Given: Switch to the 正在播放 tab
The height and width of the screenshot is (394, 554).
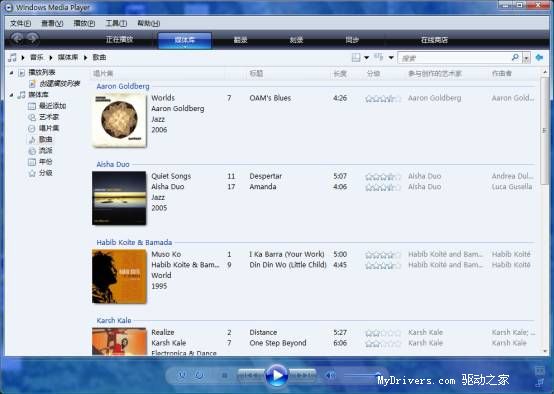Looking at the screenshot, I should click(119, 40).
